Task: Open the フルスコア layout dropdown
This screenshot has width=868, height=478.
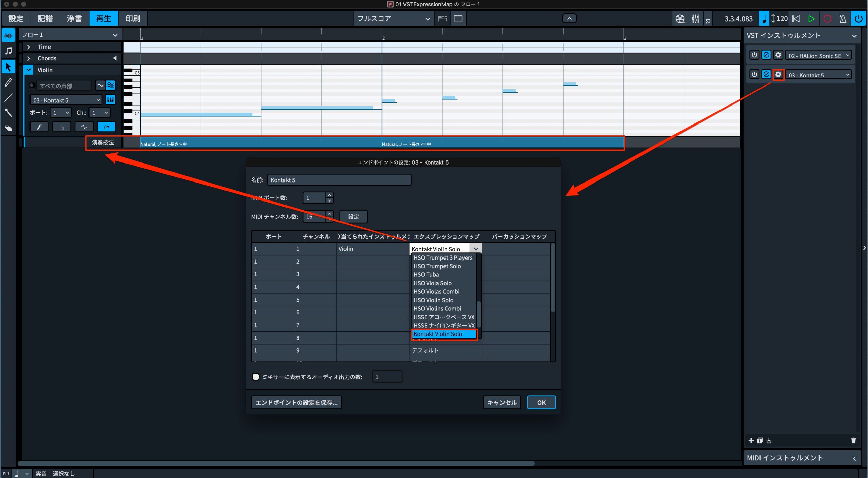Action: tap(394, 19)
